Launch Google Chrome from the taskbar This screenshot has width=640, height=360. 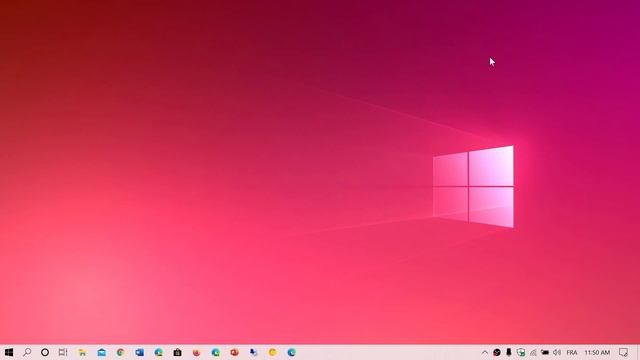pos(120,352)
